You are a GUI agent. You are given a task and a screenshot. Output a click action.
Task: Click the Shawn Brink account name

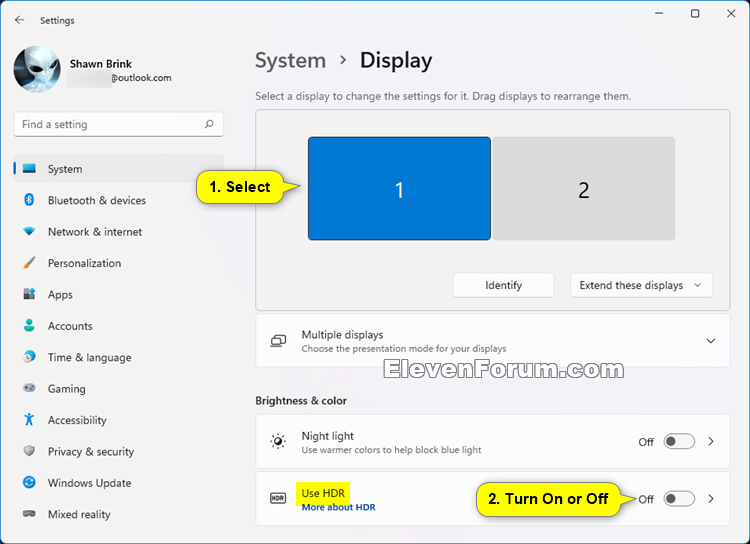pos(100,64)
